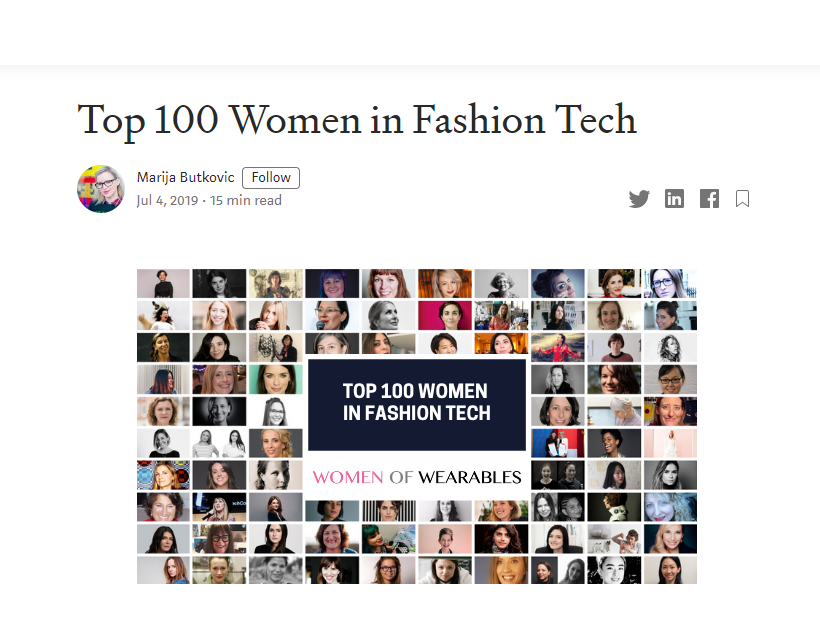This screenshot has width=820, height=628.
Task: Share the article on Facebook
Action: pos(709,199)
